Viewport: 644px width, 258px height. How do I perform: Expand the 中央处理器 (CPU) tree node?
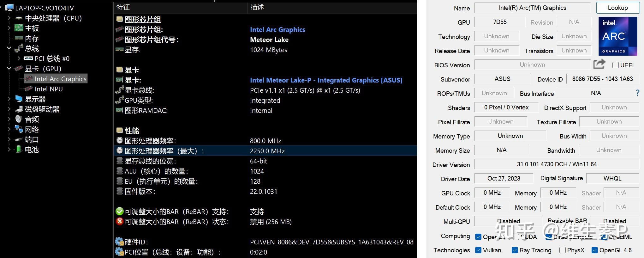[x=9, y=18]
